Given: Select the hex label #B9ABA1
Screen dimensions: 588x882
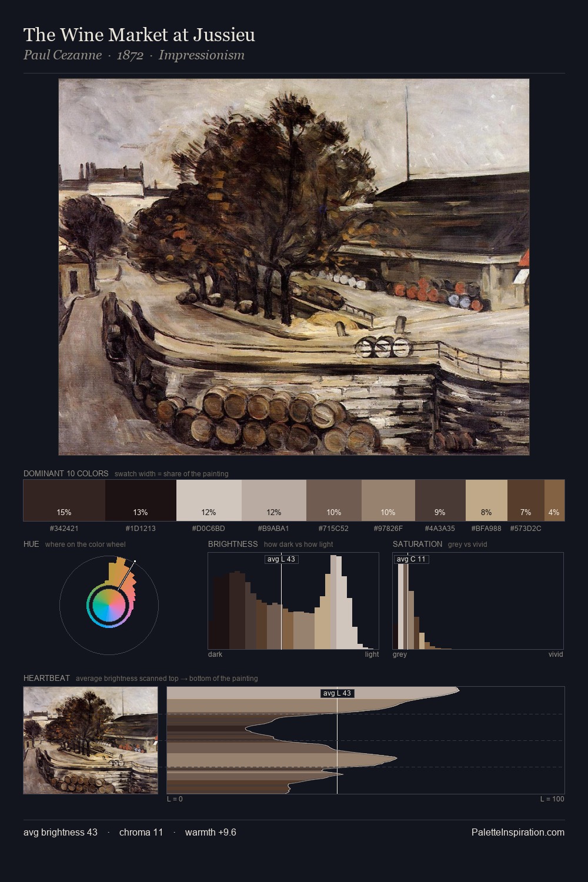Looking at the screenshot, I should (x=274, y=529).
